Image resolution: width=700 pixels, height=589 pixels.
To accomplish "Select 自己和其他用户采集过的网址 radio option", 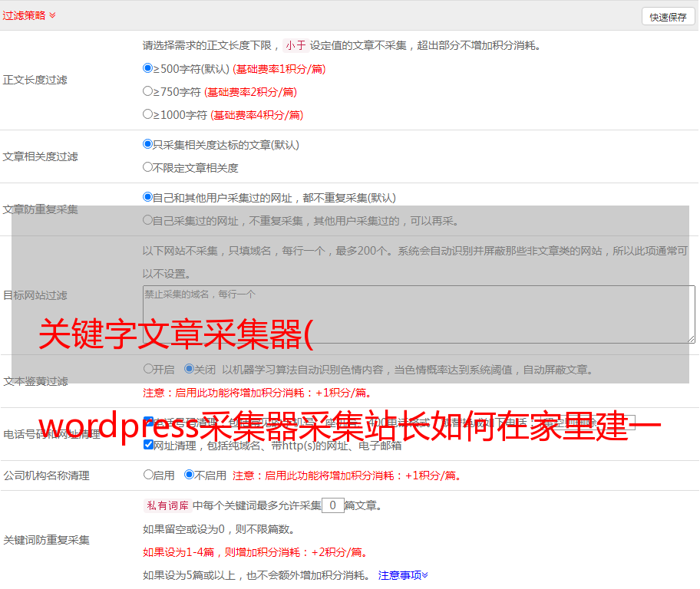I will click(x=148, y=197).
